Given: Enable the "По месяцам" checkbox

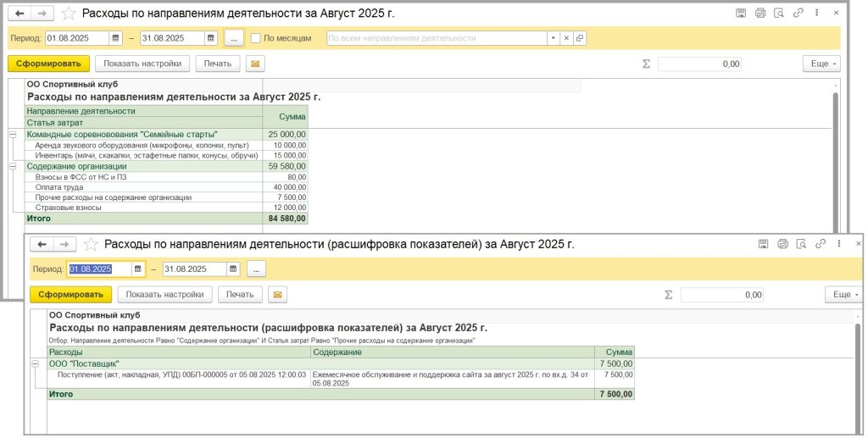Looking at the screenshot, I should click(256, 38).
